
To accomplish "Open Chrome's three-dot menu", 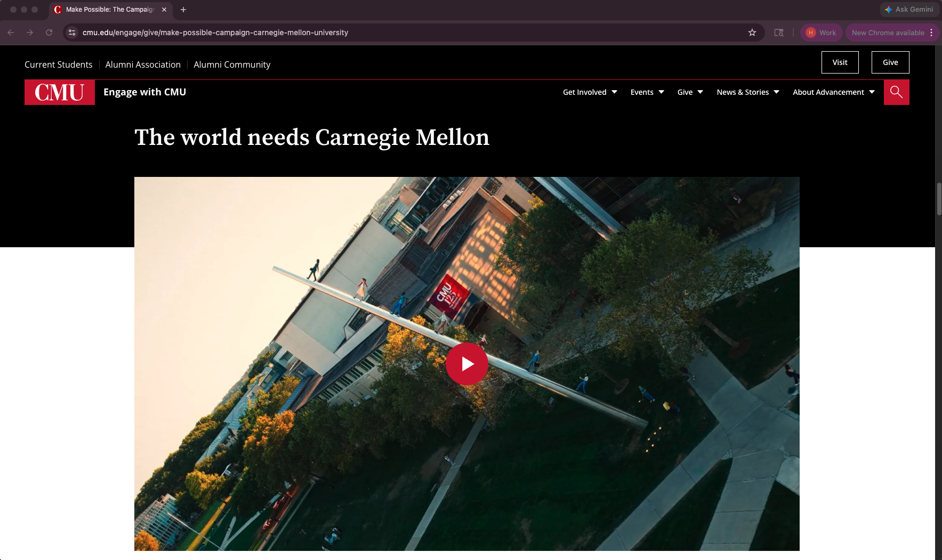I will tap(931, 33).
